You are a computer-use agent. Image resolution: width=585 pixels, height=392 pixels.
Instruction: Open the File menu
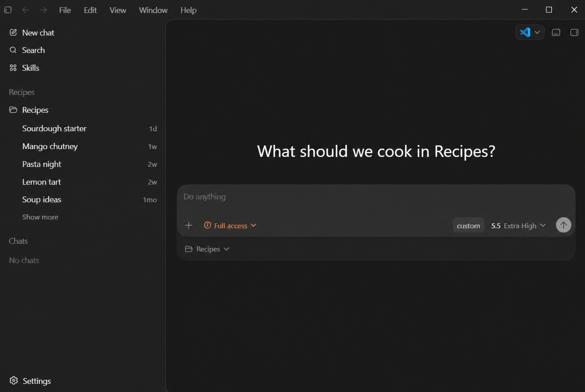[x=65, y=10]
